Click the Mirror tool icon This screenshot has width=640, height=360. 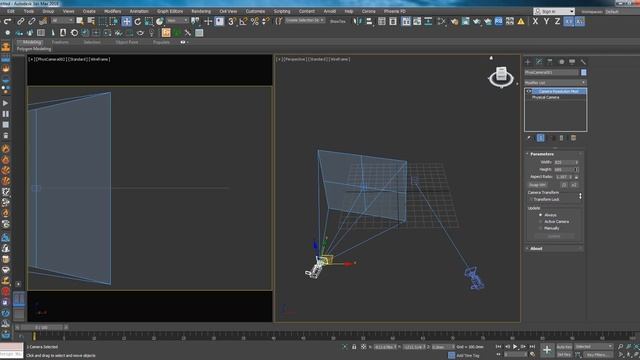pyautogui.click(x=358, y=21)
